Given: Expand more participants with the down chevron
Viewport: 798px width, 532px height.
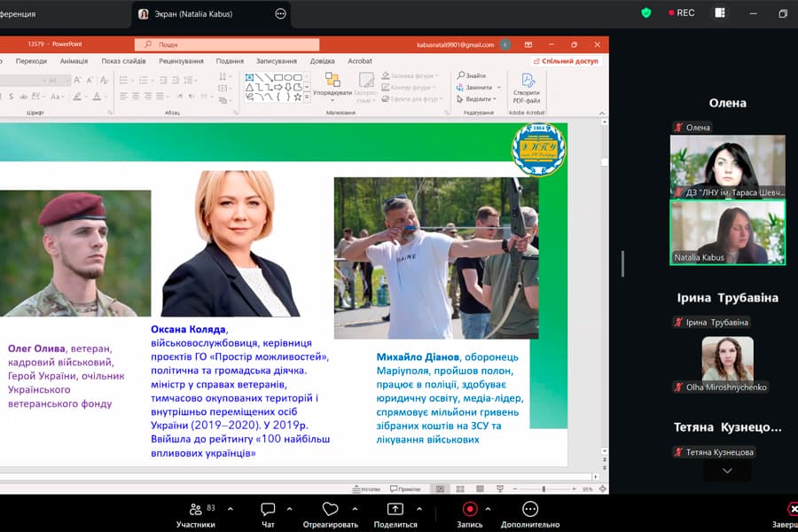Looking at the screenshot, I should click(727, 471).
